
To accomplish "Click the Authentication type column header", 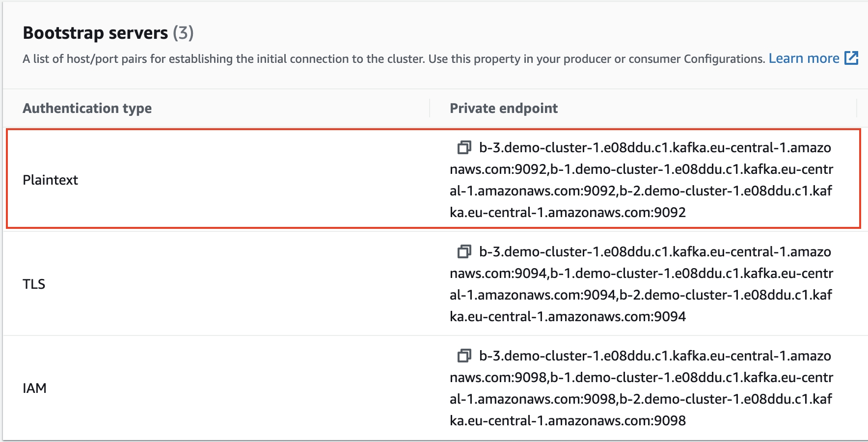I will pyautogui.click(x=87, y=108).
